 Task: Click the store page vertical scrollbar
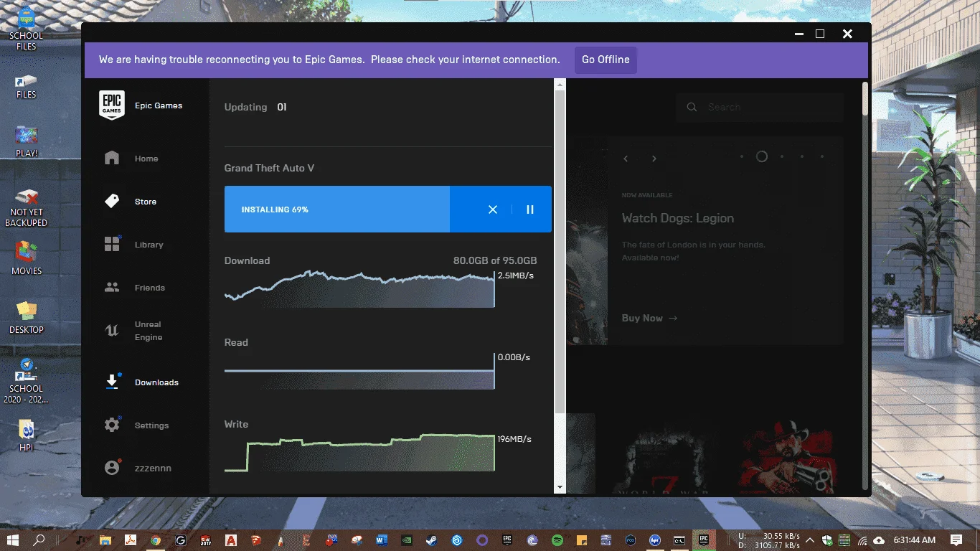point(865,286)
